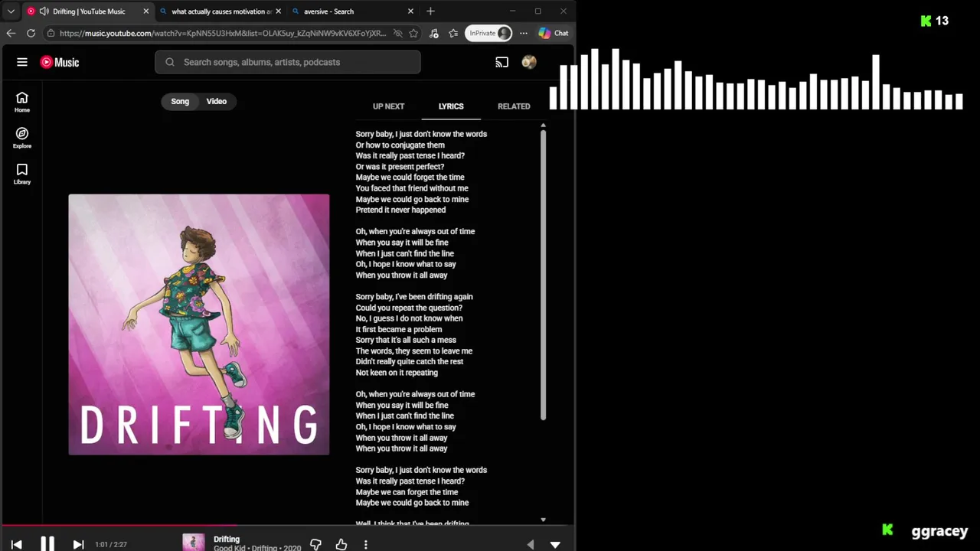
Task: Close the 'what actually causes motivation' tab
Action: [278, 11]
